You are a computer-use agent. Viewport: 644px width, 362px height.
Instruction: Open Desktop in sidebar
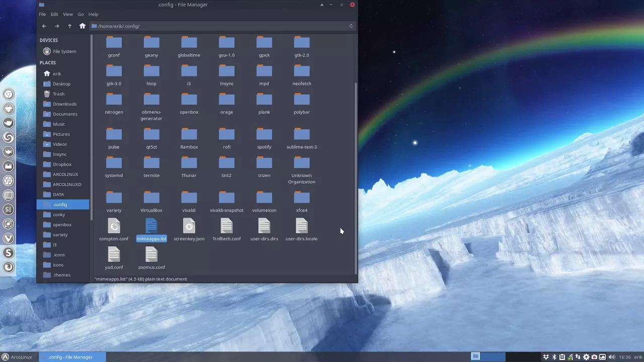(63, 84)
